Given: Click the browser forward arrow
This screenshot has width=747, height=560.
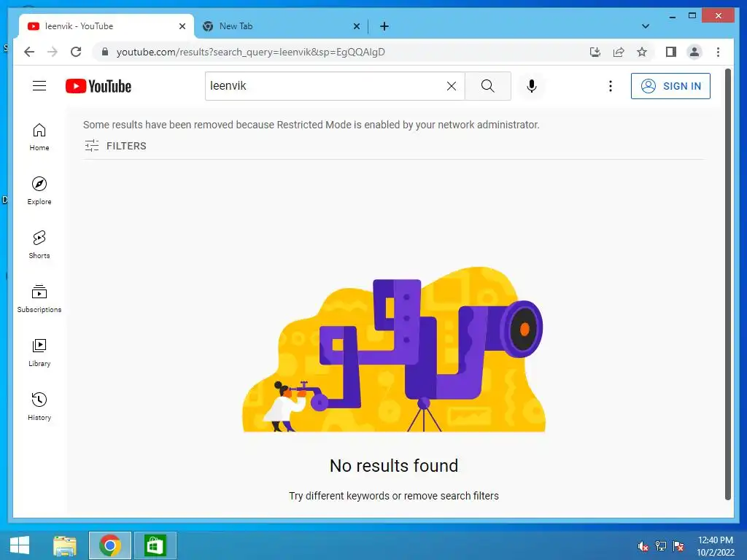Looking at the screenshot, I should point(53,52).
